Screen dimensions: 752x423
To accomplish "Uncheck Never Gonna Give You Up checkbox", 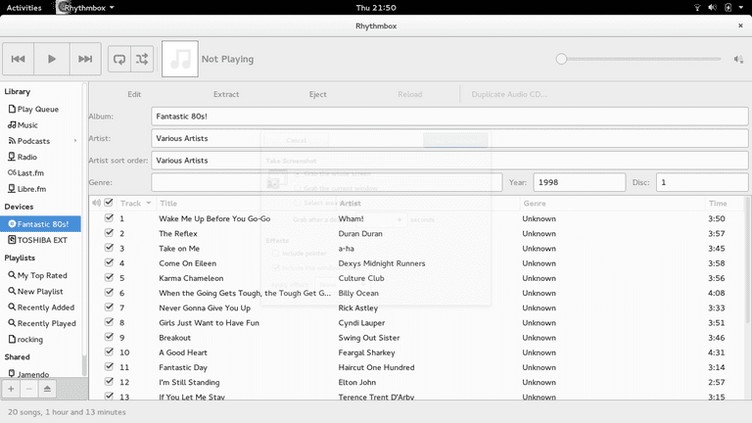I will point(109,307).
